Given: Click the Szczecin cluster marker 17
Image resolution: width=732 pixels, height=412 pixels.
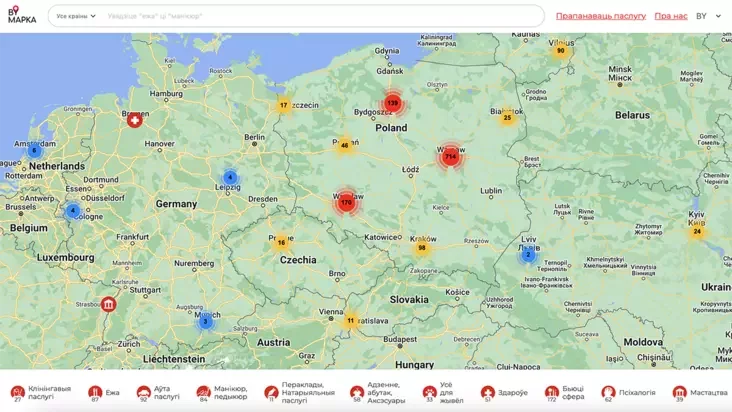Looking at the screenshot, I should point(283,105).
